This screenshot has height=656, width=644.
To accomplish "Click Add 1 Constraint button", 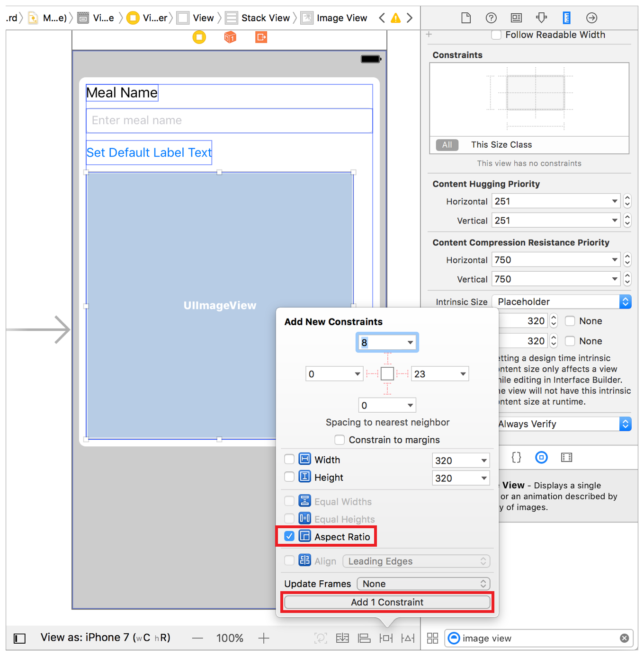I will [x=387, y=602].
